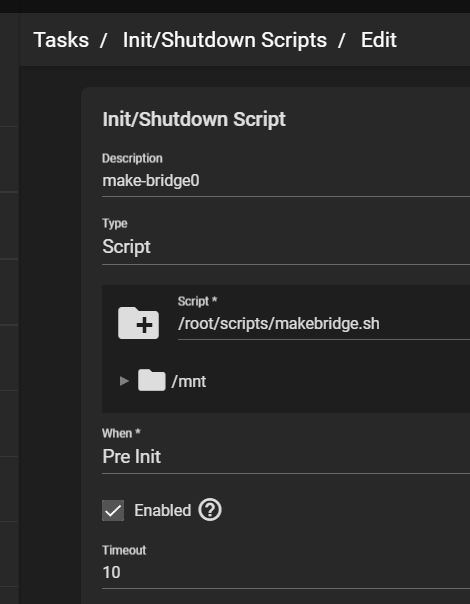
Task: Click the Timeout field with value 10
Action: [x=286, y=572]
